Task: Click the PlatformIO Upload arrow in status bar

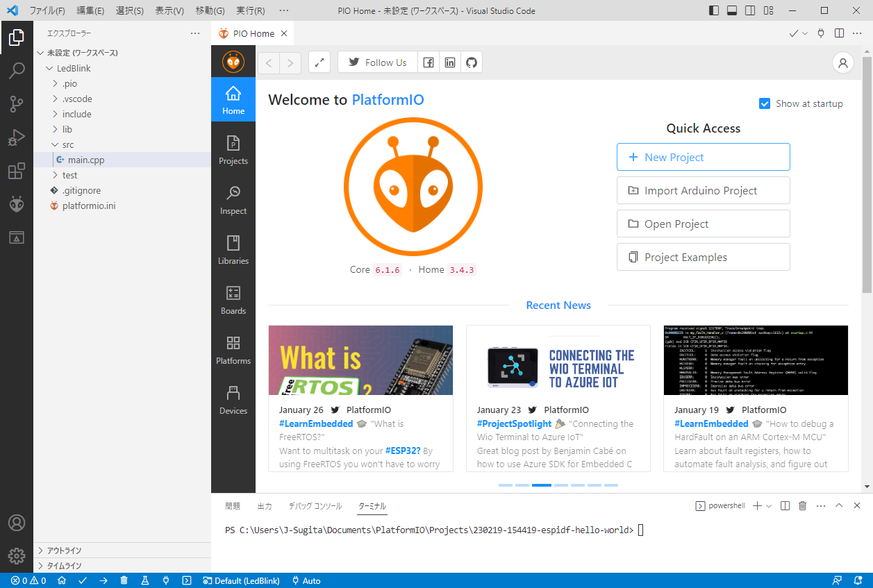Action: coord(103,580)
